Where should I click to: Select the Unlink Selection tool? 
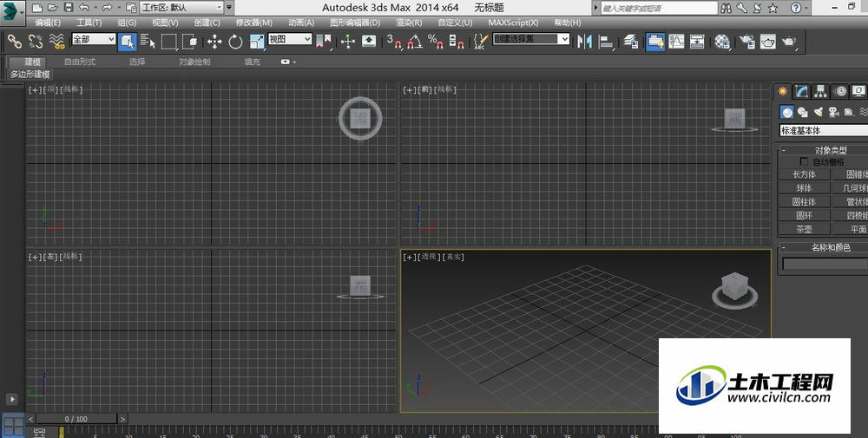click(x=36, y=41)
